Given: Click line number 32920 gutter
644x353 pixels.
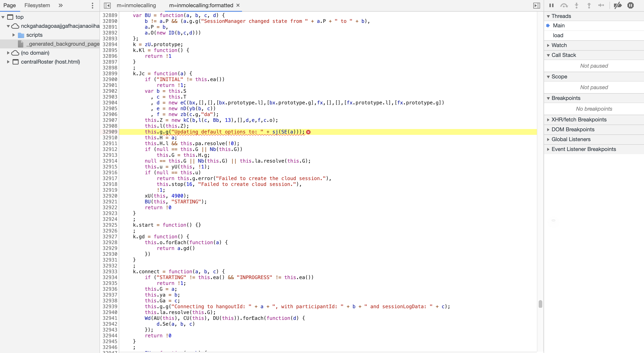Looking at the screenshot, I should (x=110, y=196).
